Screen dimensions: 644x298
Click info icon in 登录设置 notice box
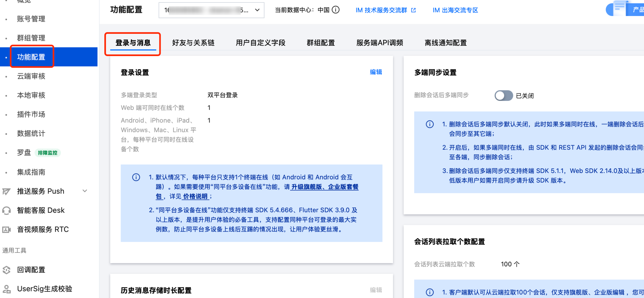[136, 177]
